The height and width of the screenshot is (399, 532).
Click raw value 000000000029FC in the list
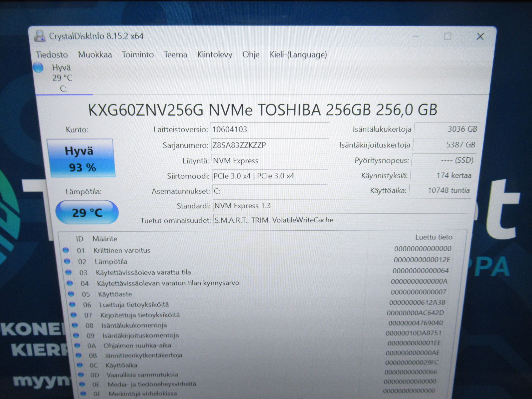pos(412,362)
